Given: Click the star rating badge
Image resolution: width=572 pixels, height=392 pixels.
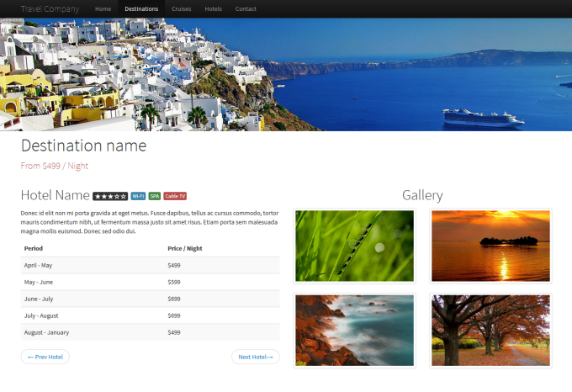Looking at the screenshot, I should tap(110, 196).
